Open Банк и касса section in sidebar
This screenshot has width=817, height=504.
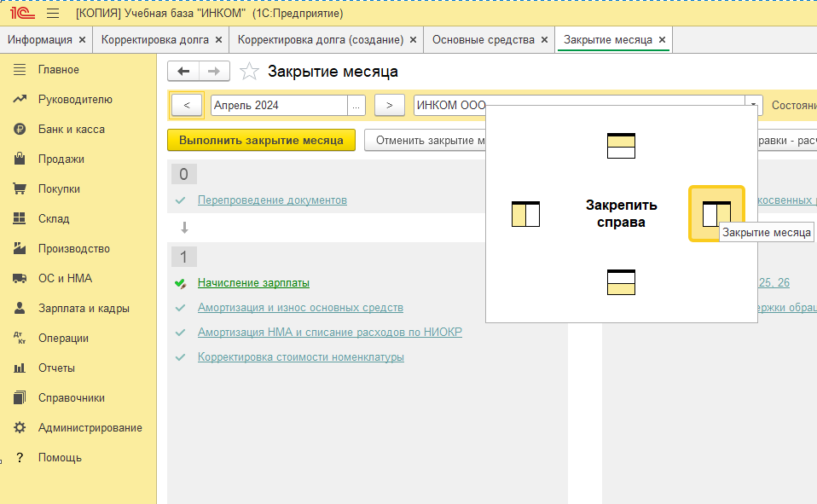pyautogui.click(x=72, y=130)
